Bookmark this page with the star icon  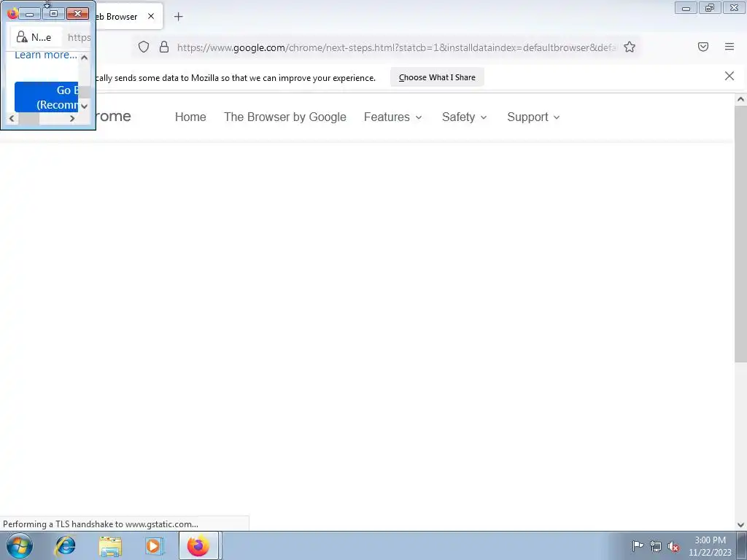[x=630, y=47]
